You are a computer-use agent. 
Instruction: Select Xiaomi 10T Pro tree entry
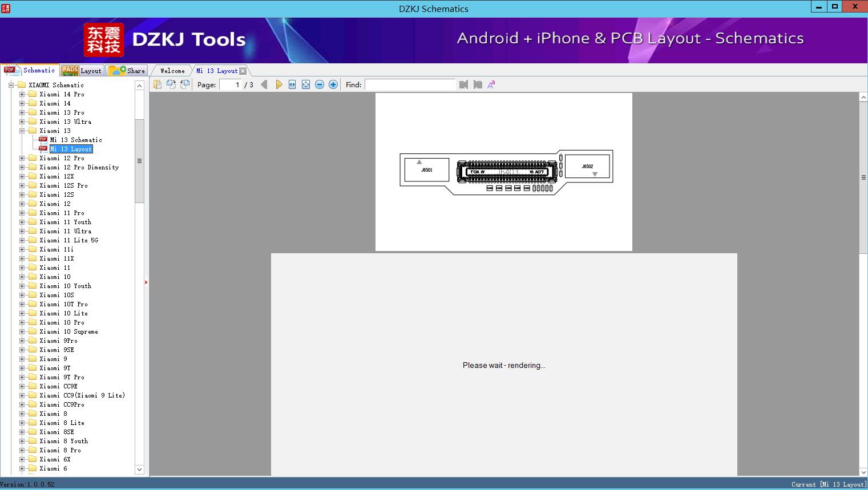[x=64, y=304]
